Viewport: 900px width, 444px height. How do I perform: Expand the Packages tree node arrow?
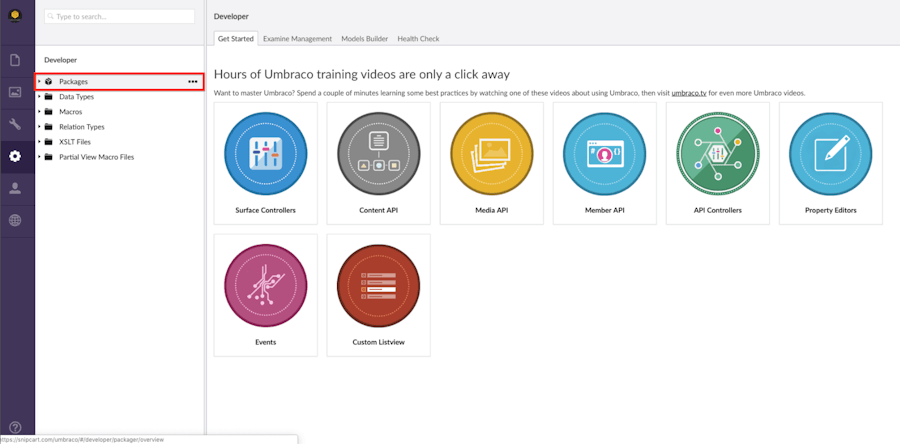click(x=39, y=81)
